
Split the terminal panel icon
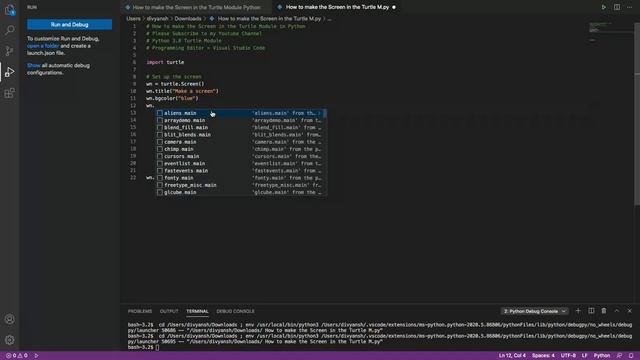click(x=591, y=311)
